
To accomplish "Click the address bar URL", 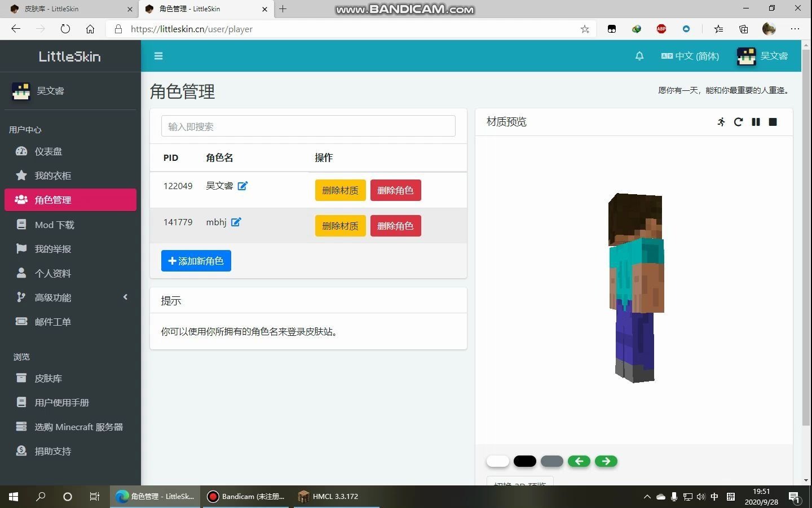I will pos(192,29).
